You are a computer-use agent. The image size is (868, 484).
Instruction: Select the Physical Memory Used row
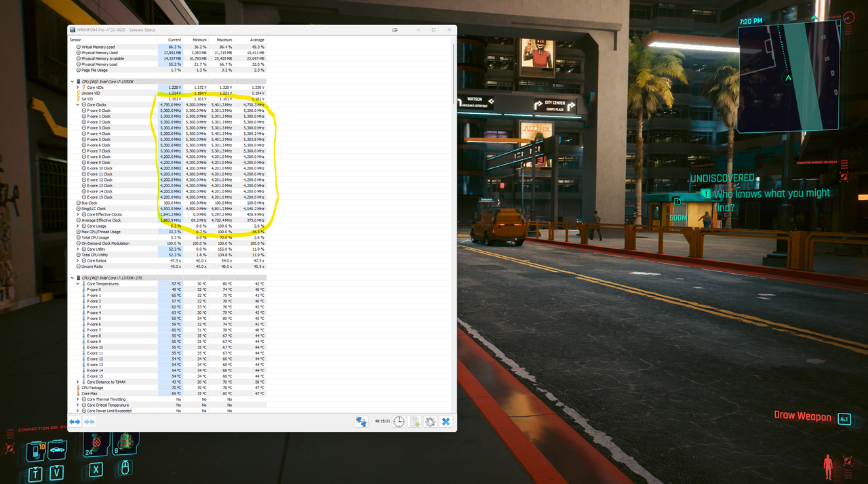(x=167, y=53)
